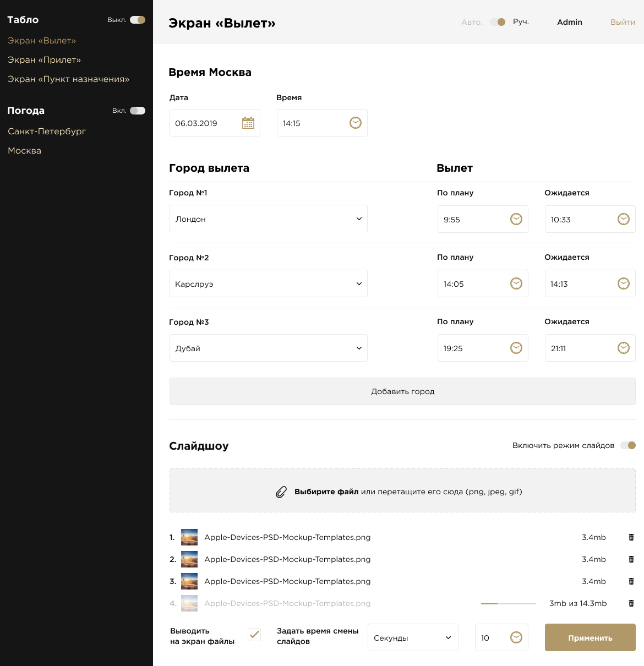The height and width of the screenshot is (666, 644).
Task: Click the clock icon in Moscow time field
Action: tap(356, 123)
